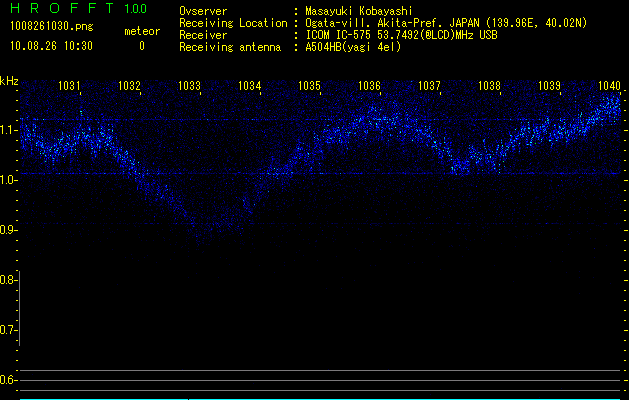Click time marker 1031
629x400 pixels.
(69, 85)
